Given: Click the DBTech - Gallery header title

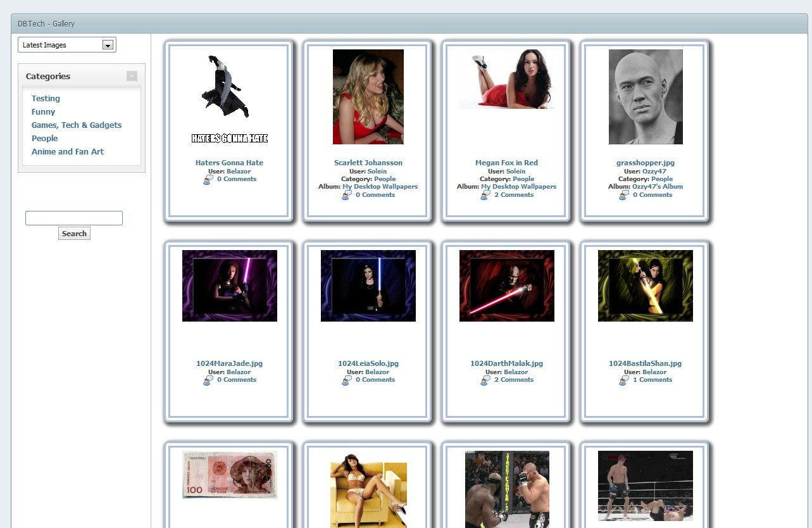Looking at the screenshot, I should [x=46, y=24].
